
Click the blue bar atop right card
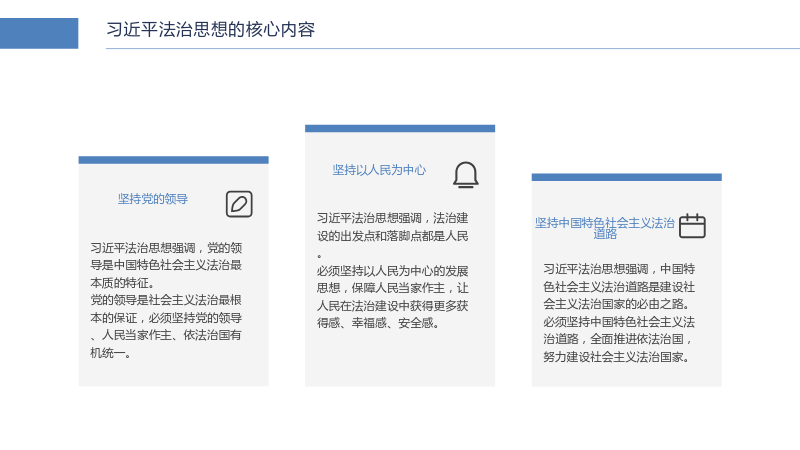(627, 177)
